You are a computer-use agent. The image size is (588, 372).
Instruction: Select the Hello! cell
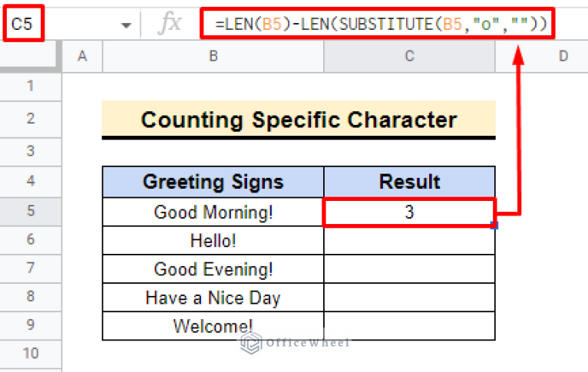213,241
